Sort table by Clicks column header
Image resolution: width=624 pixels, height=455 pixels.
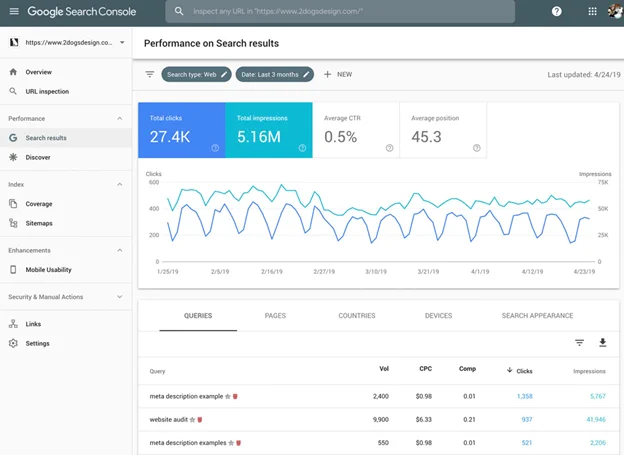tap(520, 371)
